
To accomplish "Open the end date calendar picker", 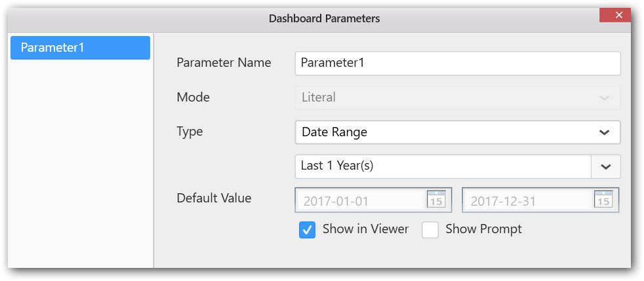I will pyautogui.click(x=603, y=199).
